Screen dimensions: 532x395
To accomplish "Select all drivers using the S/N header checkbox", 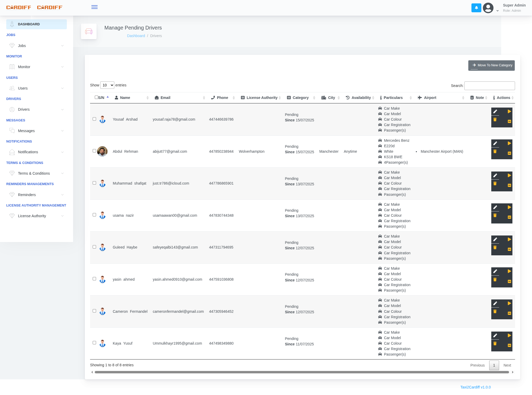I will pyautogui.click(x=96, y=97).
